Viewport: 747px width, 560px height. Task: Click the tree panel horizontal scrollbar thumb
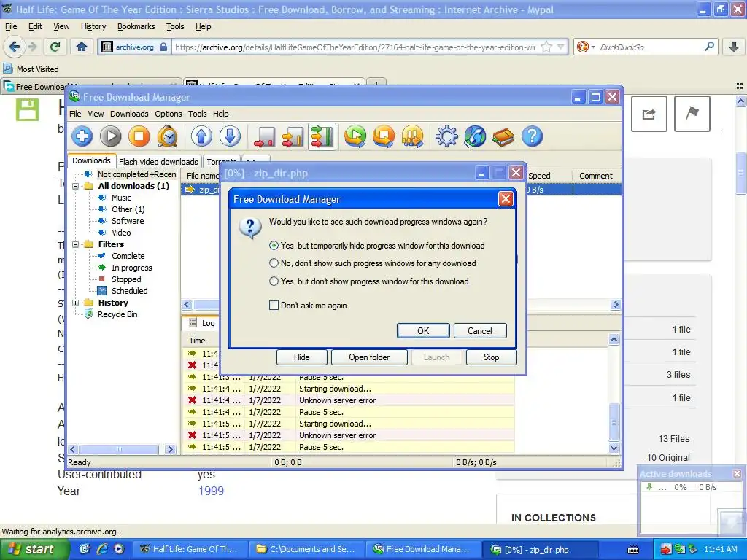119,449
